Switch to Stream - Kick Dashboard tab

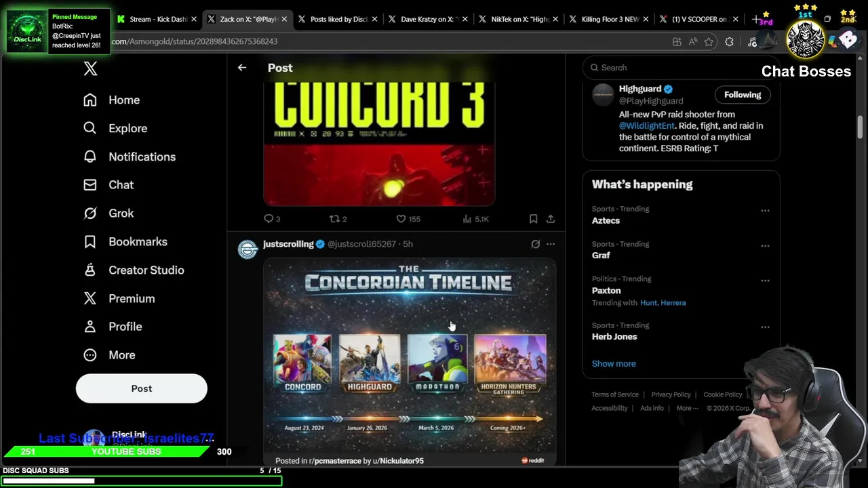point(157,19)
